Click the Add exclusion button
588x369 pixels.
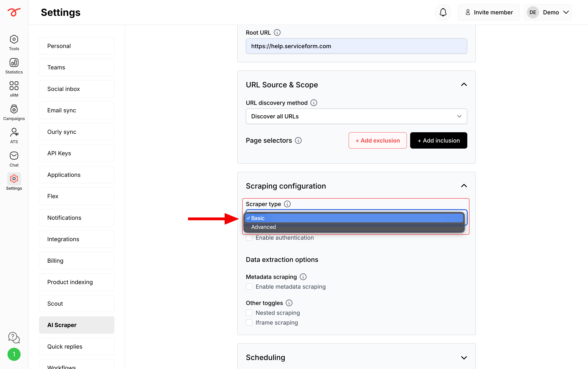point(377,140)
